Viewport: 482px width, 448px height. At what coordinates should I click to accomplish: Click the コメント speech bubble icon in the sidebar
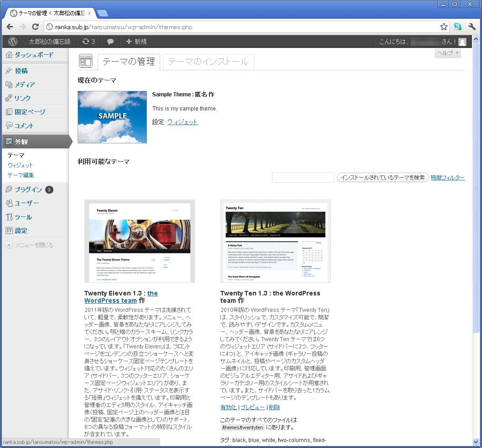coord(9,126)
